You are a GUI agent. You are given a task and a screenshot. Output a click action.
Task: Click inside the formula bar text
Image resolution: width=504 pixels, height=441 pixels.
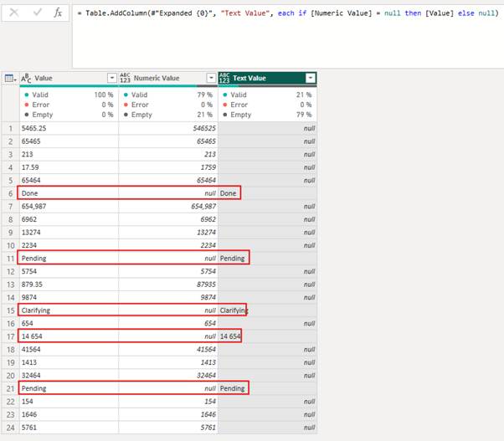(251, 13)
